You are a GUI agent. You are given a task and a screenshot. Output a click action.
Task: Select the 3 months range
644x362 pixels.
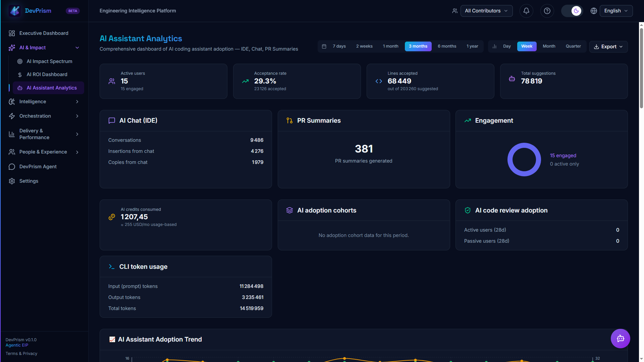pyautogui.click(x=418, y=46)
